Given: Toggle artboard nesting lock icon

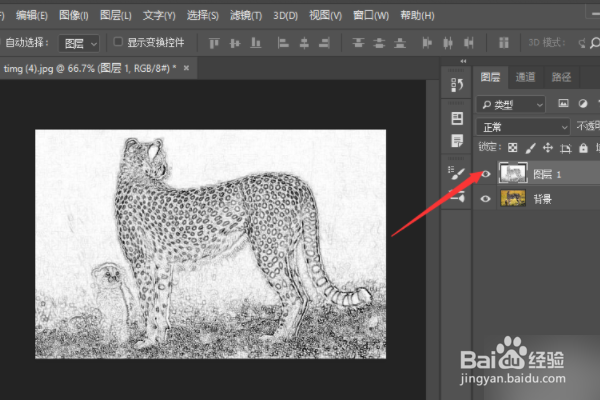Looking at the screenshot, I should point(566,148).
